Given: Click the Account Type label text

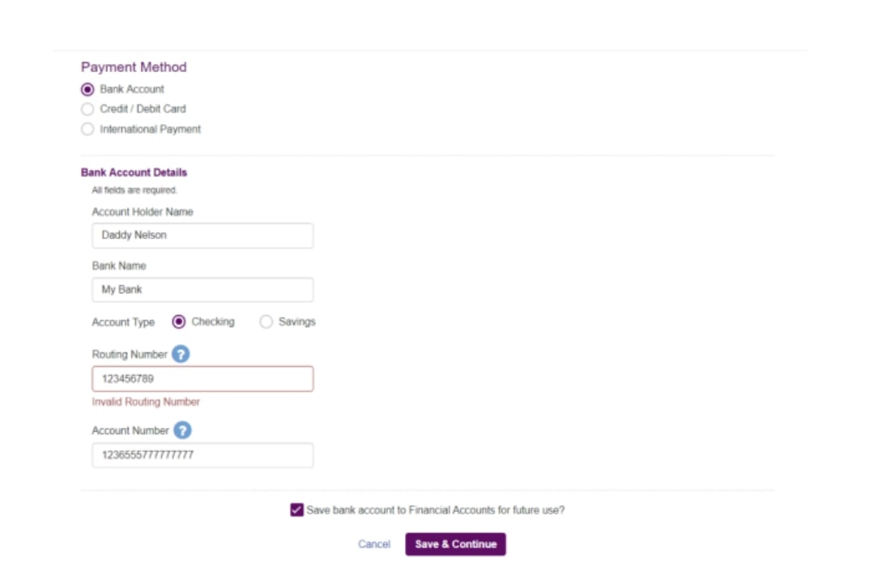Looking at the screenshot, I should [x=123, y=322].
